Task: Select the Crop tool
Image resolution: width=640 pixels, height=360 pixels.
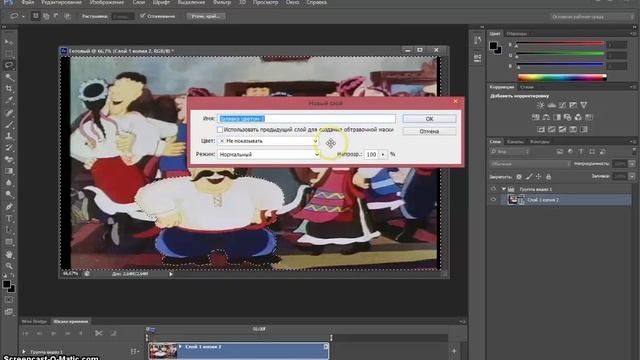Action: coord(9,89)
